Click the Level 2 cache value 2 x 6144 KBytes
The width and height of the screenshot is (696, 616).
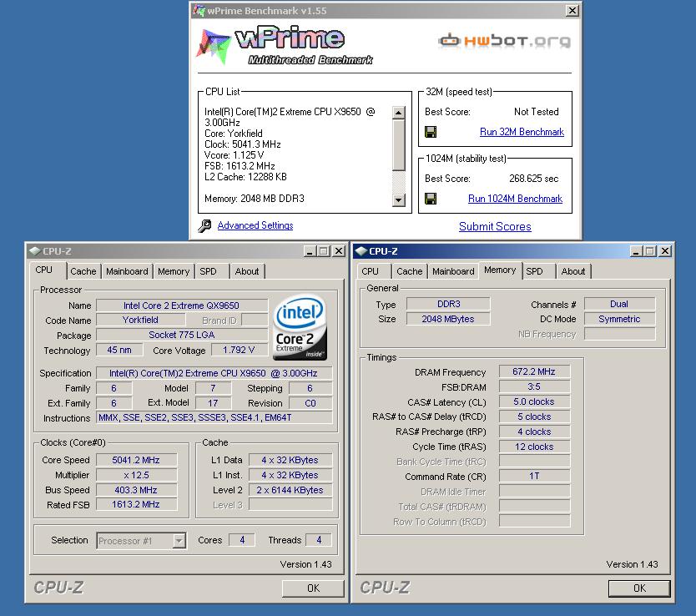[290, 490]
